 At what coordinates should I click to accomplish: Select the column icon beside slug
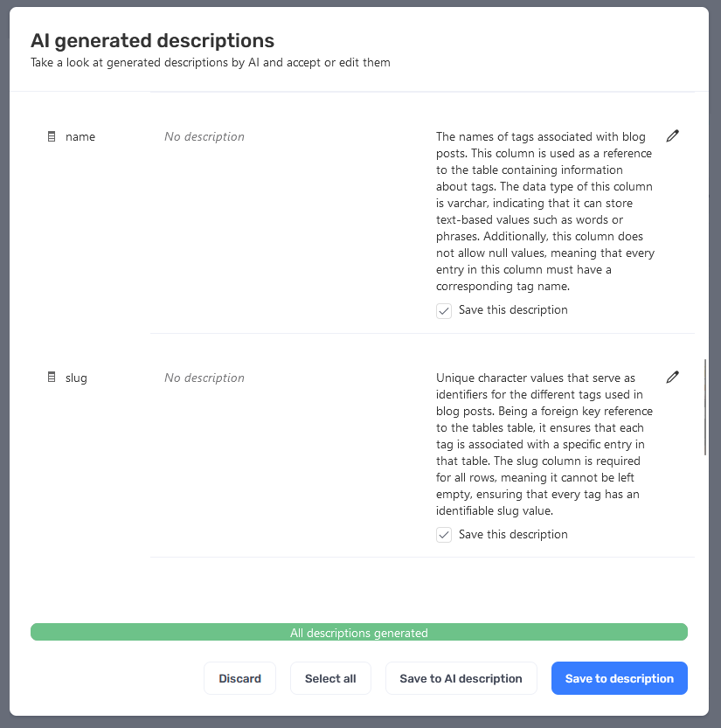point(52,377)
